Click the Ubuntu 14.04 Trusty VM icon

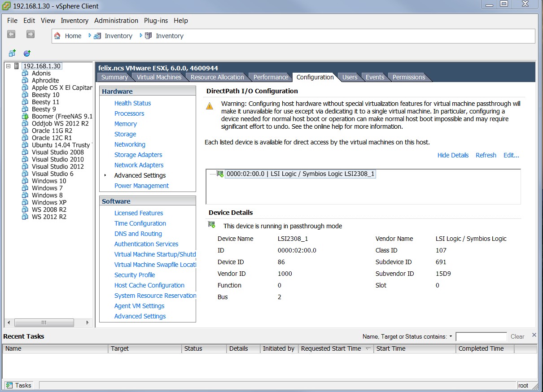(25, 145)
